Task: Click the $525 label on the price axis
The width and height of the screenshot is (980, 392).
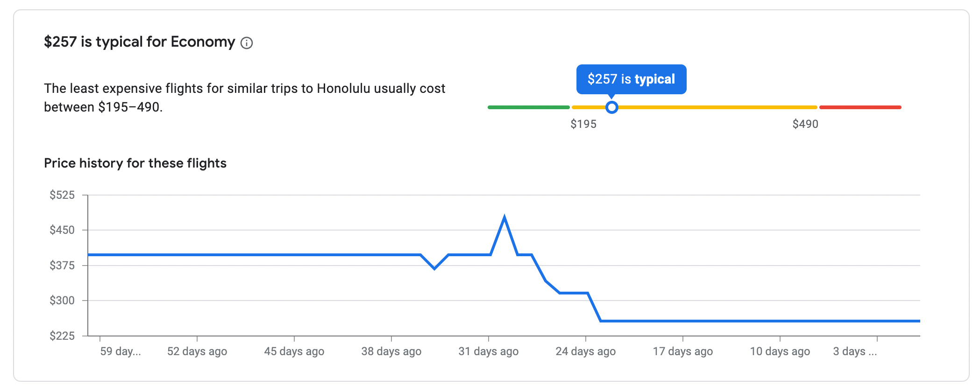Action: click(62, 195)
